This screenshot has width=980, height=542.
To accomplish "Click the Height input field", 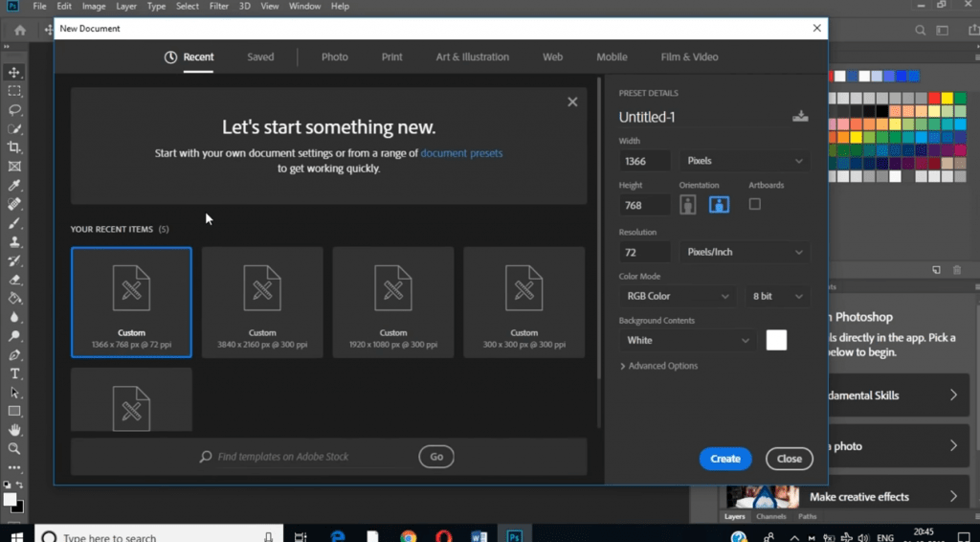I will (645, 205).
